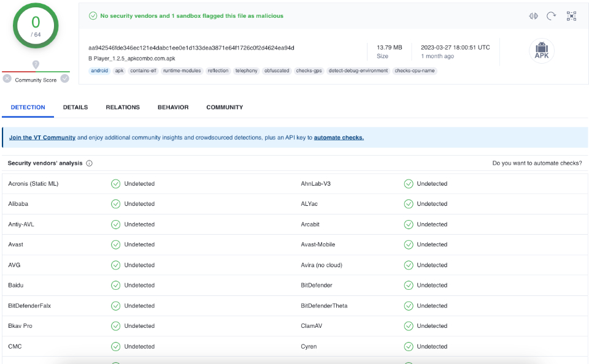Screen dimensions: 589x364
Task: Click the checks-cpu-name tag
Action: (x=415, y=70)
